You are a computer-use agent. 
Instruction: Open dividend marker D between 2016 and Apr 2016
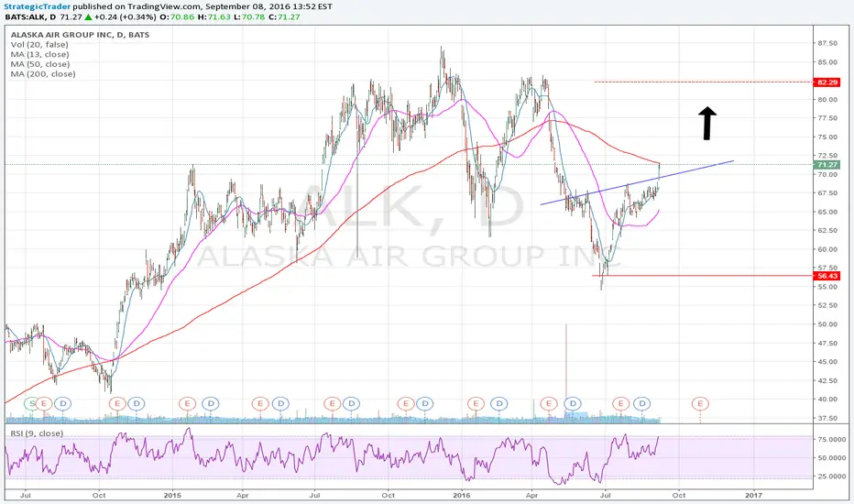pyautogui.click(x=498, y=404)
